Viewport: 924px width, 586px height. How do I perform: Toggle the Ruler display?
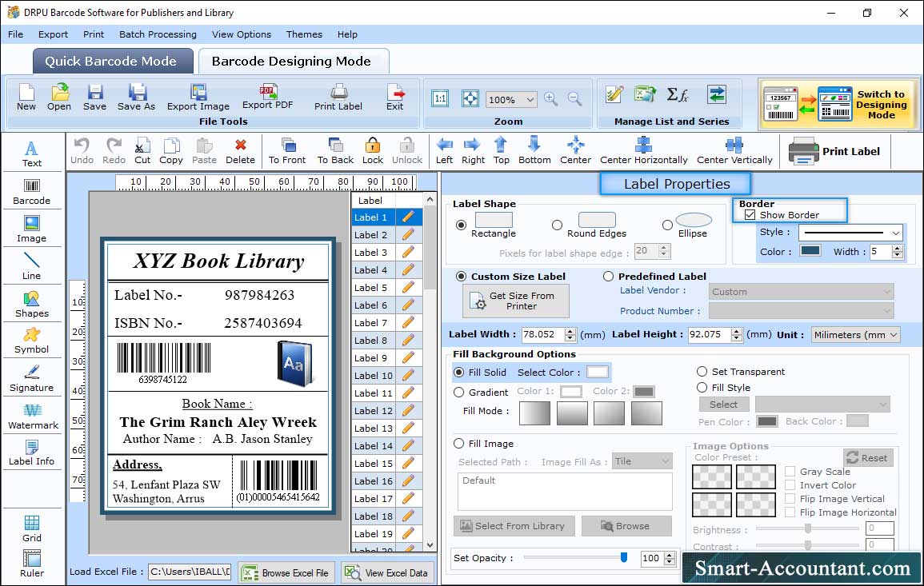32,564
